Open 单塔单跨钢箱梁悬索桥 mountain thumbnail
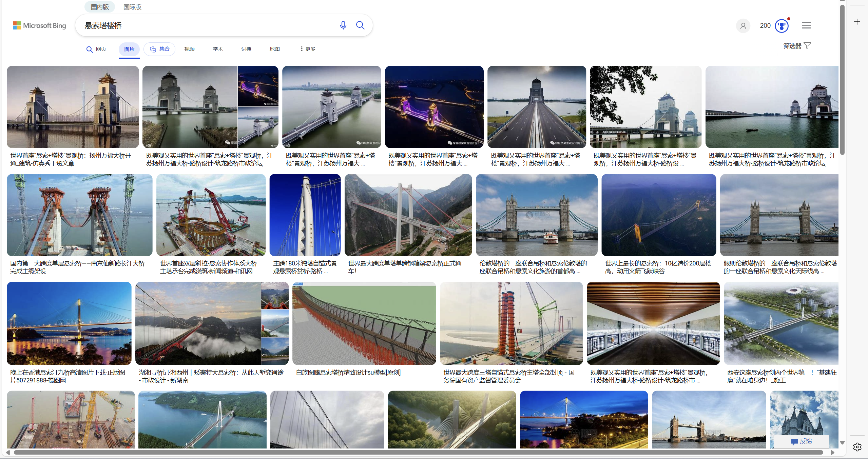The width and height of the screenshot is (868, 459). [x=408, y=215]
